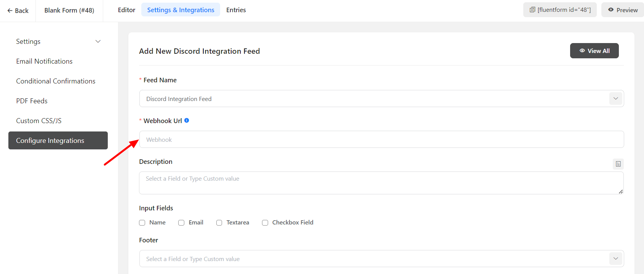Open the Description field shortcode icon
Viewport: 644px width, 274px height.
(x=618, y=164)
